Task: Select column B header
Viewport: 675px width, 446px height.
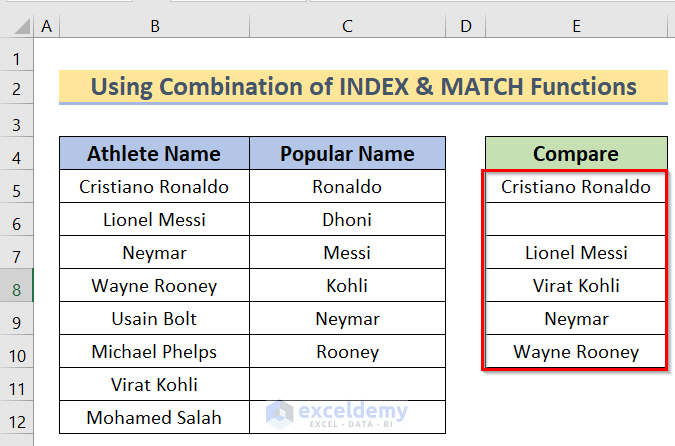Action: click(x=154, y=26)
